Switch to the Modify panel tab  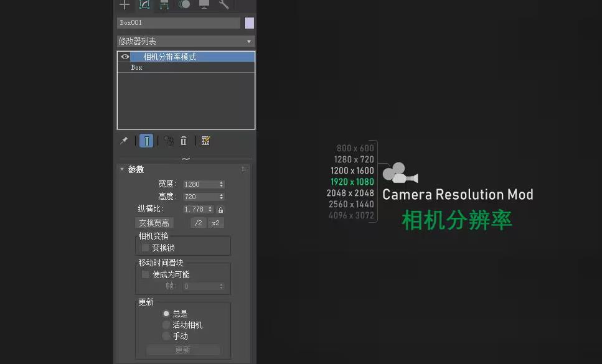pos(144,4)
